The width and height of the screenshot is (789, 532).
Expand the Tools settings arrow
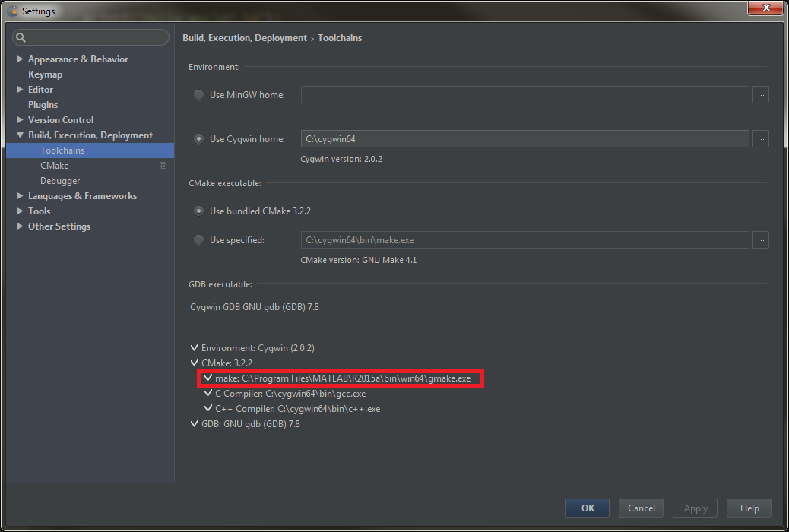pos(20,211)
